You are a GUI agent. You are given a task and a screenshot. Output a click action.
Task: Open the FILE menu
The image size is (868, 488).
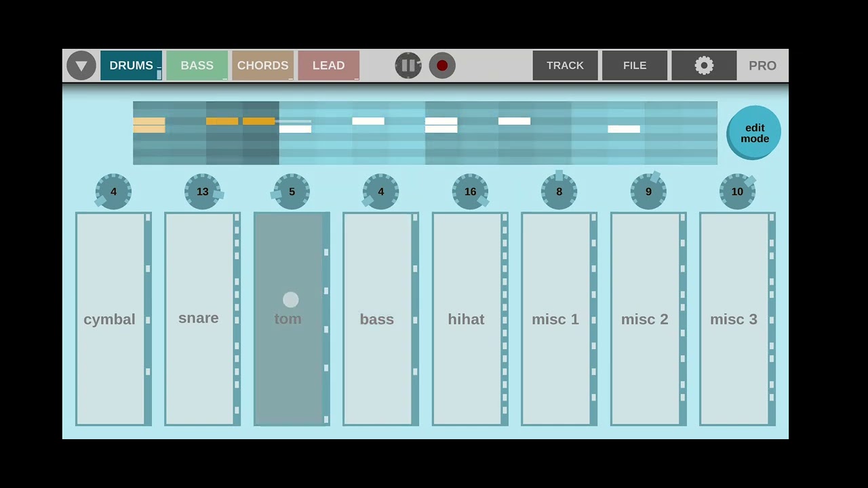click(635, 66)
